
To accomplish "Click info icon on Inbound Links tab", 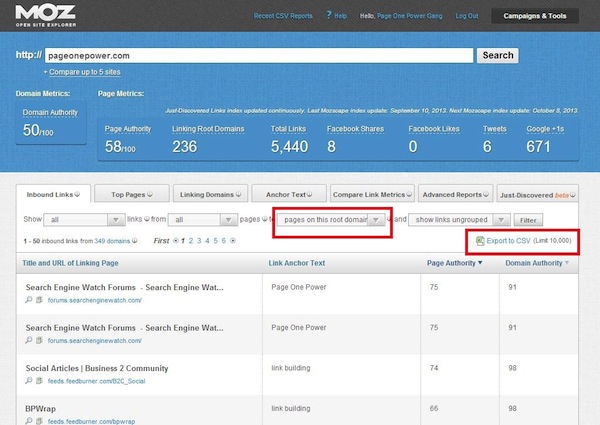I will click(x=77, y=194).
